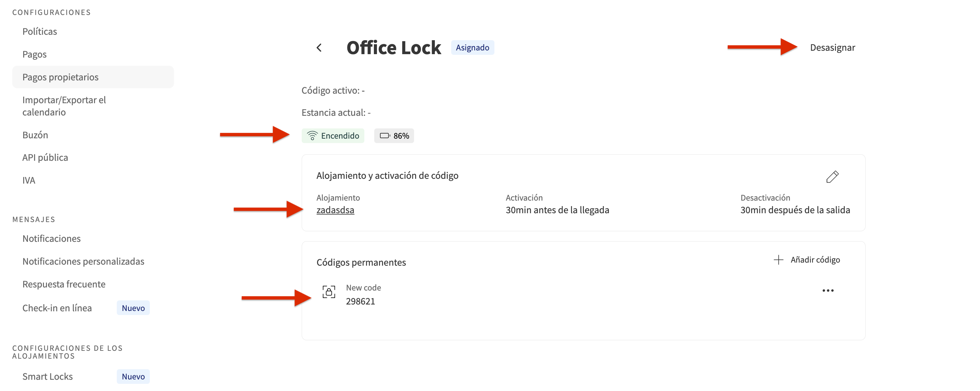980x391 pixels.
Task: Click the Wi-Fi icon in the Encendido badge
Action: [x=312, y=136]
